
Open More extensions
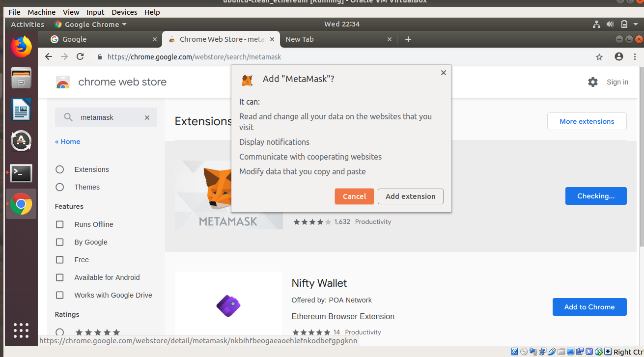[x=587, y=121]
